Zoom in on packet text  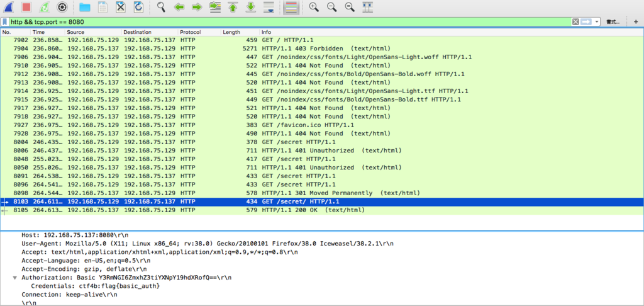tap(314, 7)
